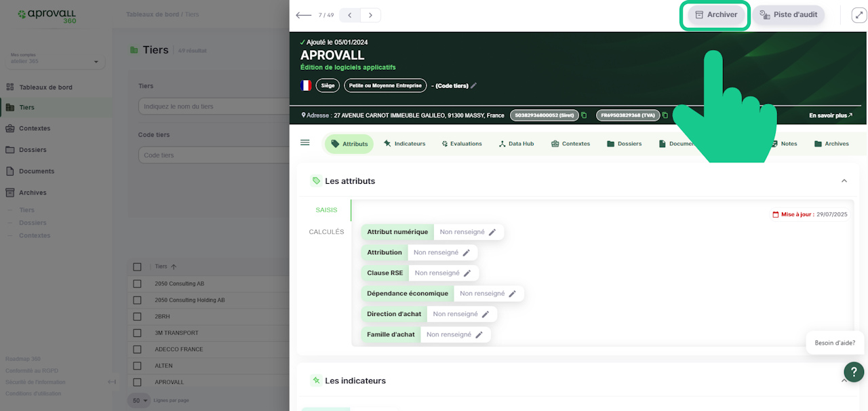Click the Petite ou Moyenne Entreprise chip
868x411 pixels.
tap(385, 85)
